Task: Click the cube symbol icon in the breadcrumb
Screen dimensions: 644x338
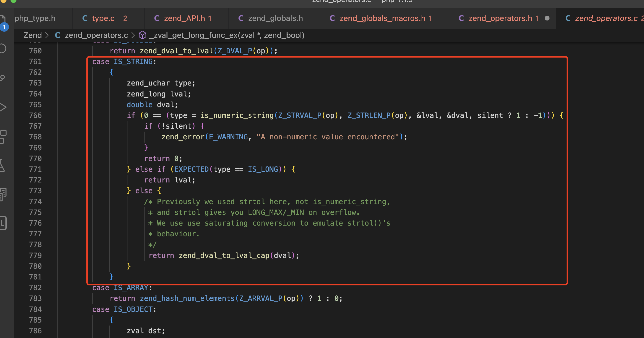Action: pyautogui.click(x=143, y=35)
